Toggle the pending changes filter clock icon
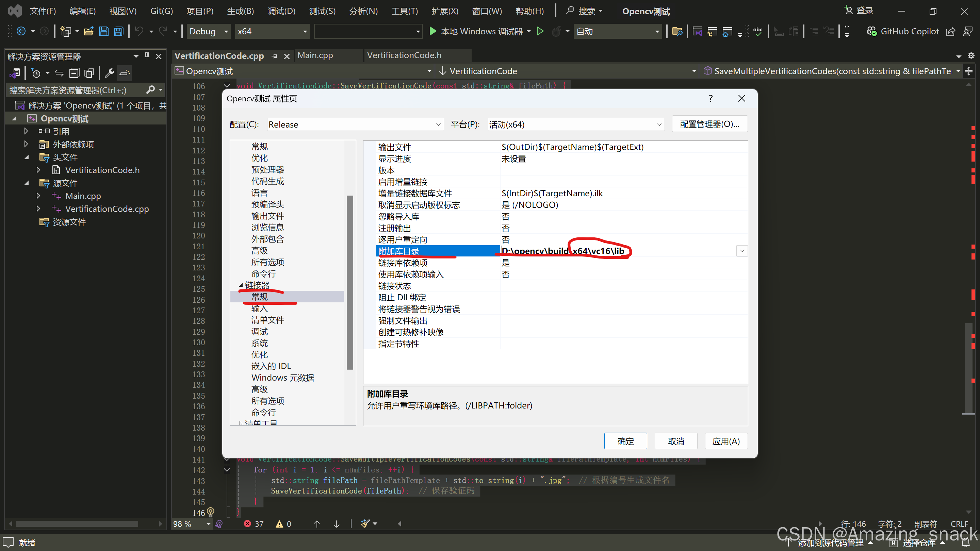The width and height of the screenshot is (980, 551). [36, 73]
